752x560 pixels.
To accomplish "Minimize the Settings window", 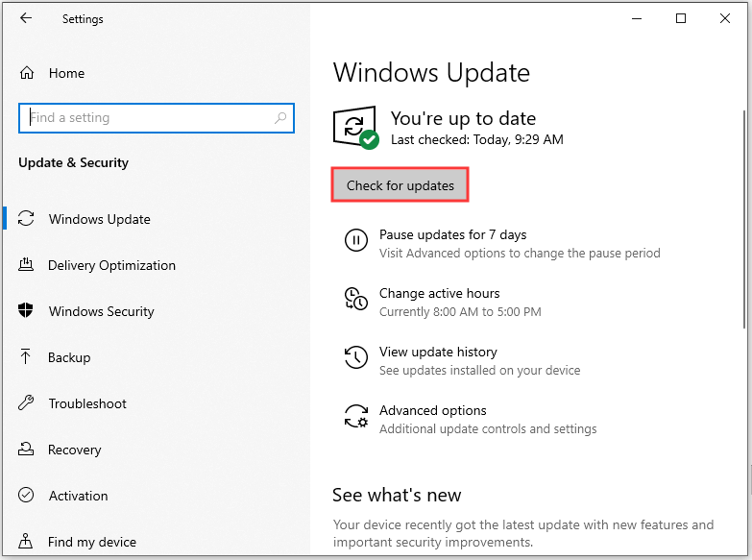I will 637,18.
